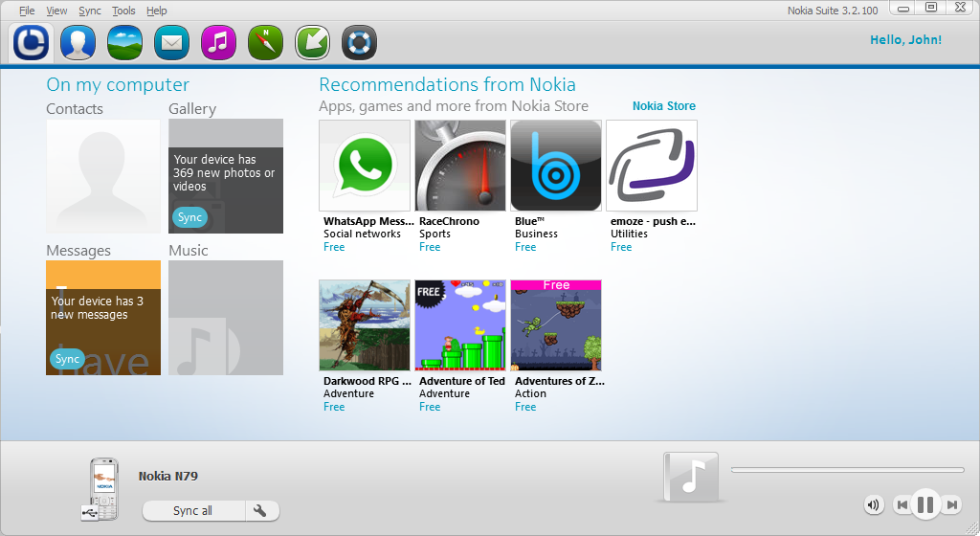
Task: Open sync settings with the wrench button
Action: click(x=260, y=511)
